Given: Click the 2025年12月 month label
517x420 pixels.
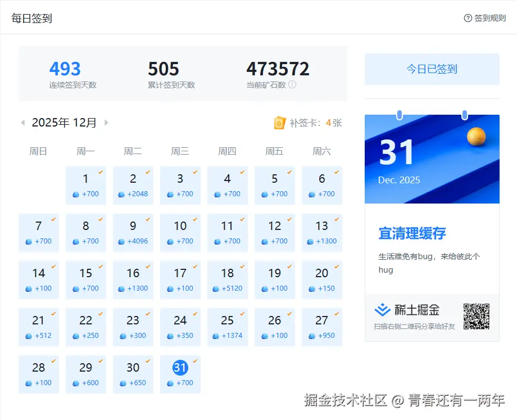Looking at the screenshot, I should click(65, 123).
